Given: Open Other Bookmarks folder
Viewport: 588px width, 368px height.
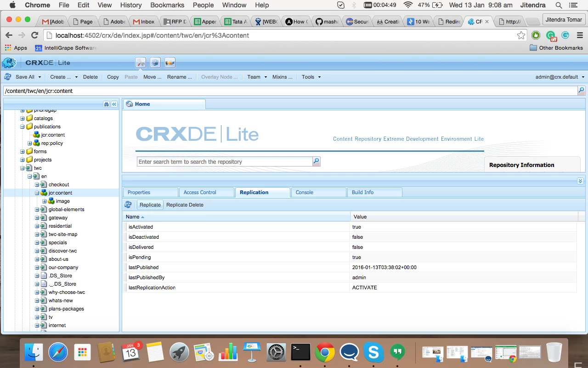Looking at the screenshot, I should (x=556, y=48).
